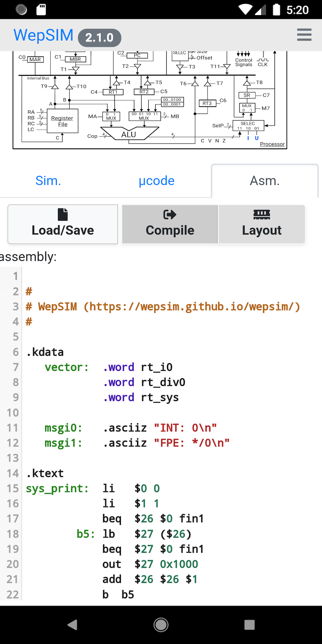The width and height of the screenshot is (322, 644).
Task: Open the Load/Save button
Action: pyautogui.click(x=63, y=224)
